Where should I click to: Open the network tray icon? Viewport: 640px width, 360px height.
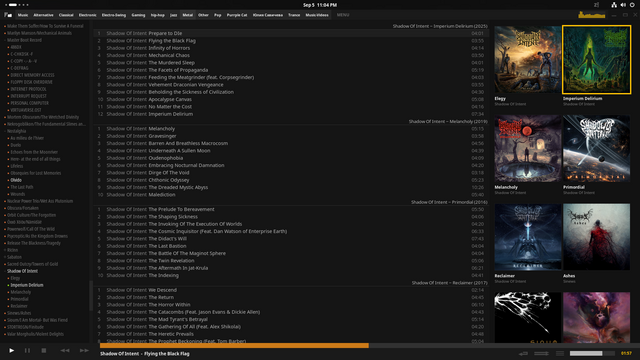pos(614,5)
